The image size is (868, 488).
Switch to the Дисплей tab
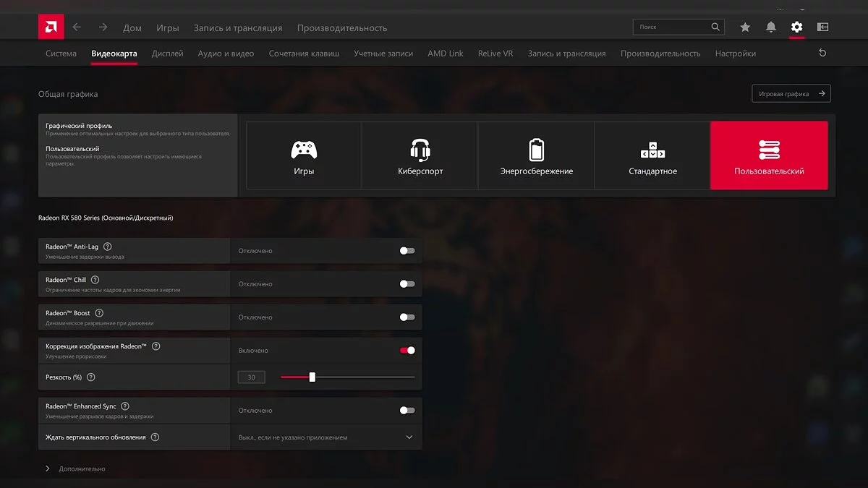click(x=167, y=53)
